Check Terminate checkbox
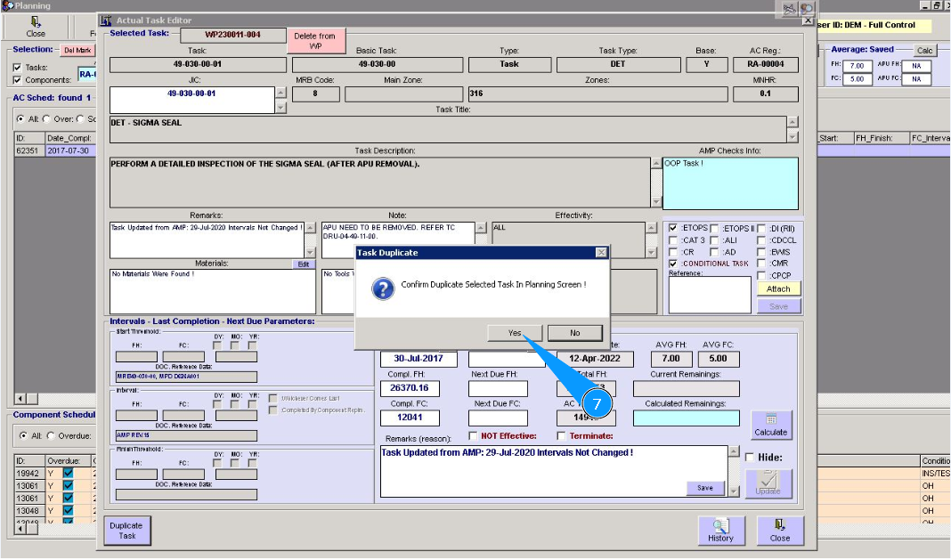Screen dimensions: 951x560 [x=561, y=435]
